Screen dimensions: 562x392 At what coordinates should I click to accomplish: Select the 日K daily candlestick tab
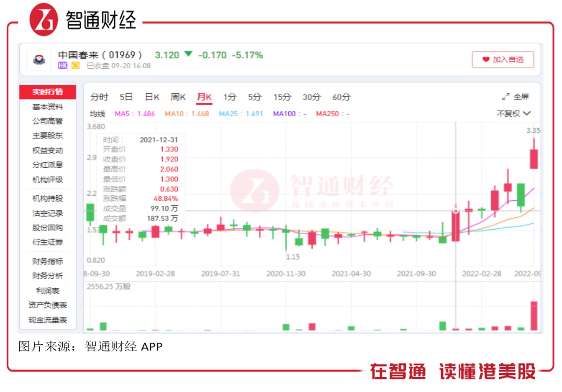click(x=152, y=97)
